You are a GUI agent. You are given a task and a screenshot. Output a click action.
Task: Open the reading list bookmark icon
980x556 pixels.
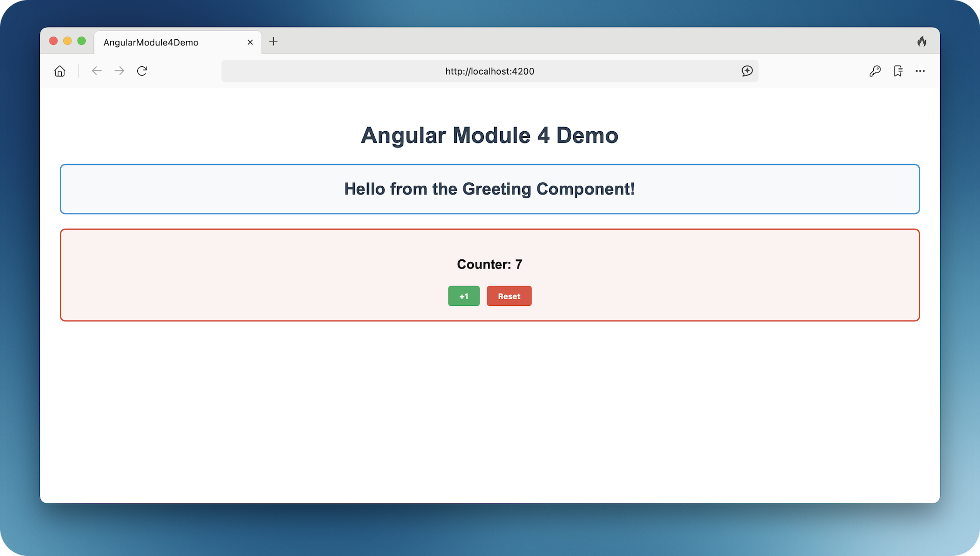click(x=898, y=71)
